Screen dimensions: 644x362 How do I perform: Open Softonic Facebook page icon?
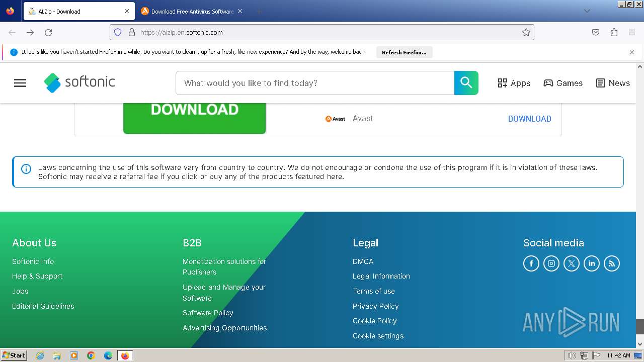coord(531,263)
